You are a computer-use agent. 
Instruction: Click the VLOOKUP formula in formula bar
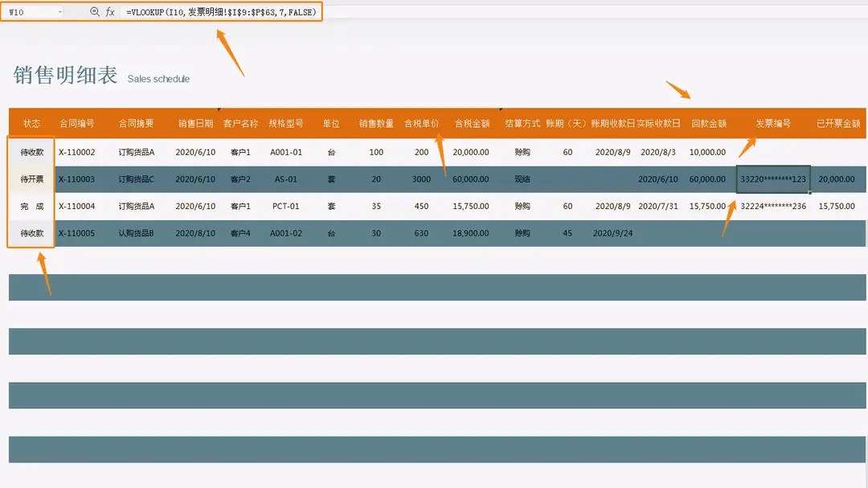point(221,11)
